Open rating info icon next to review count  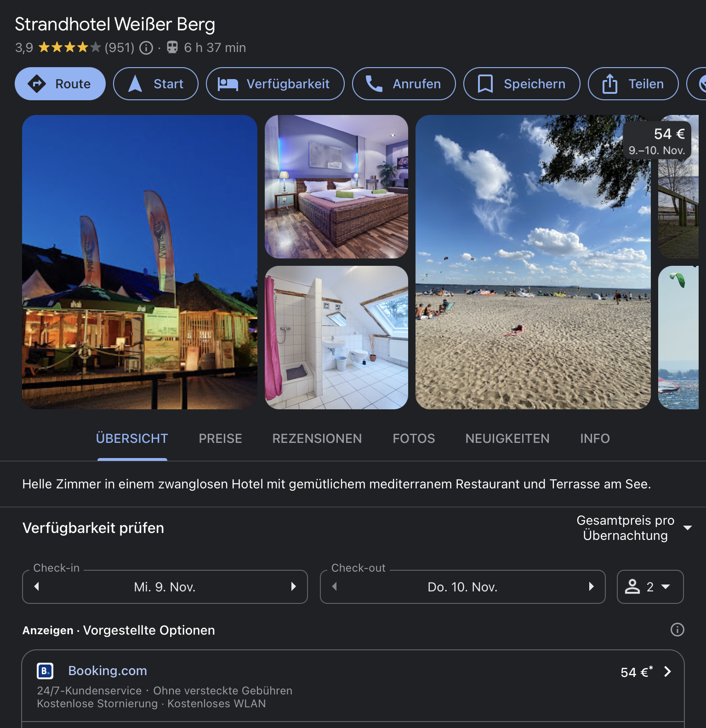coord(146,48)
